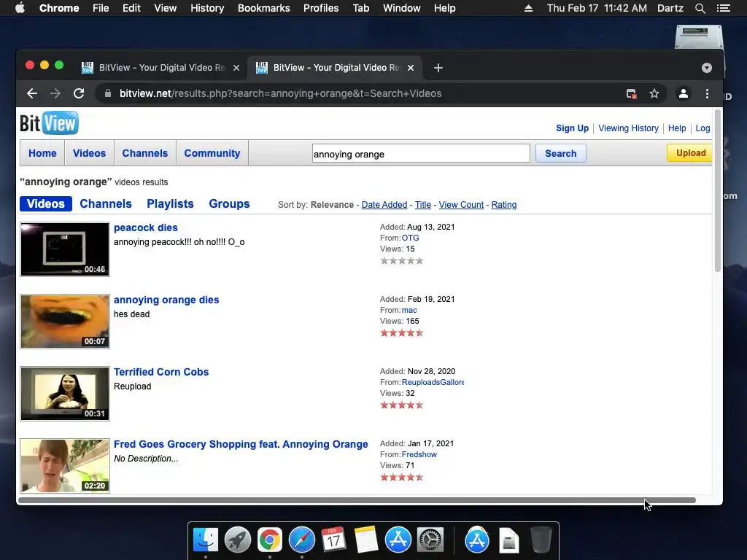The width and height of the screenshot is (747, 560).
Task: Visit uploader Fredshow's channel
Action: (419, 455)
